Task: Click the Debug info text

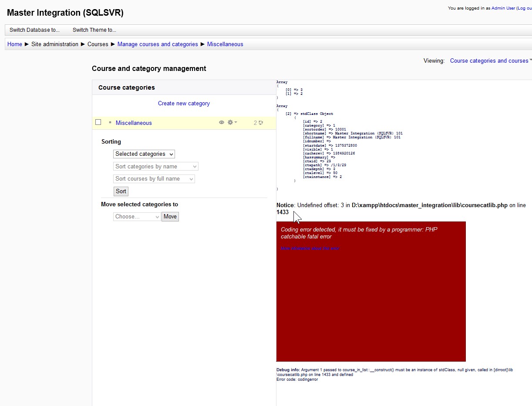Action: 394,372
